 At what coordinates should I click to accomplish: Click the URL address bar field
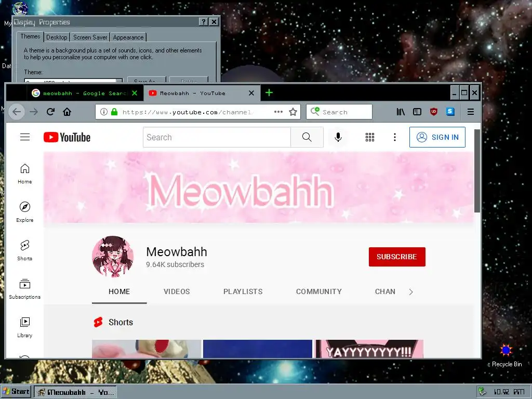click(x=197, y=112)
